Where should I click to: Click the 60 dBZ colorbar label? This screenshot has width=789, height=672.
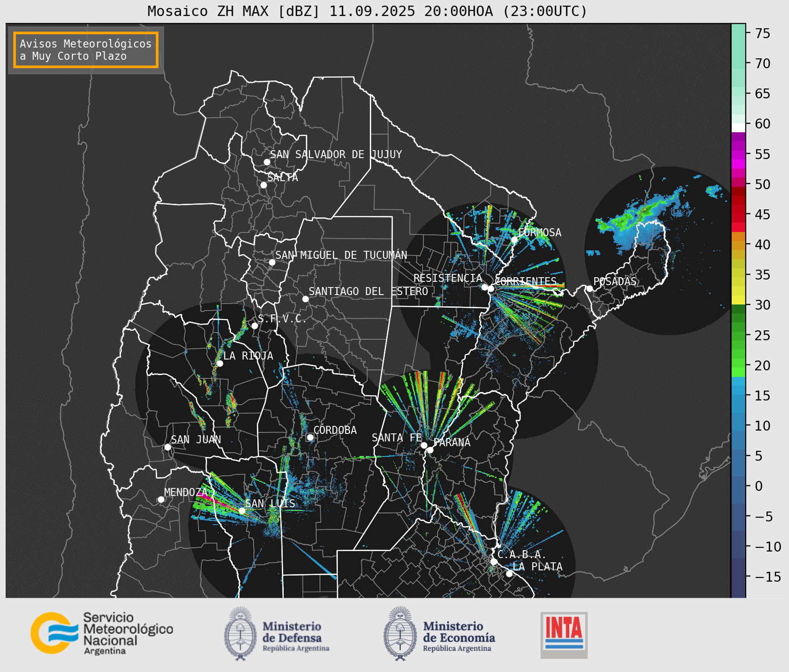(x=763, y=124)
